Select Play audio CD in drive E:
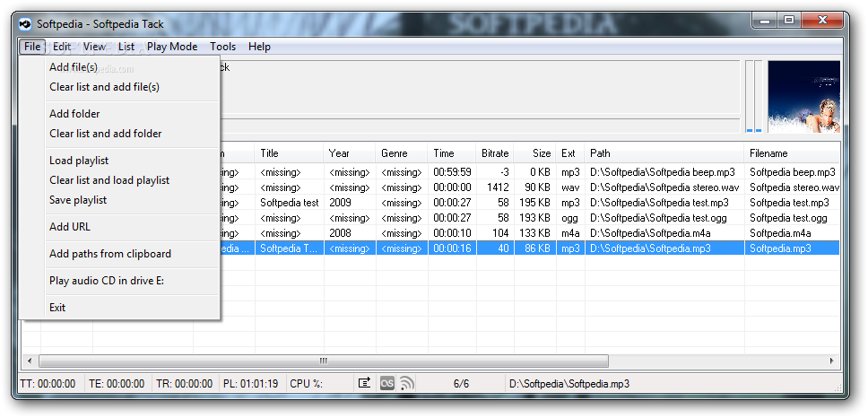This screenshot has width=868, height=418. click(x=120, y=281)
